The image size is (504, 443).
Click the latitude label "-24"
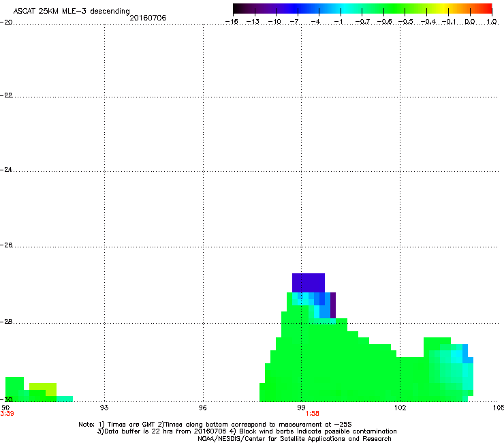[6, 169]
